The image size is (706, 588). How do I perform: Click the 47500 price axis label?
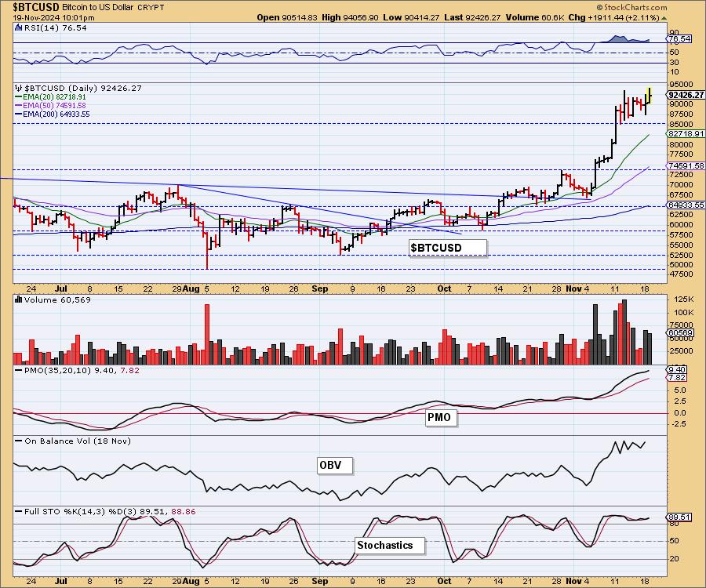pos(681,274)
